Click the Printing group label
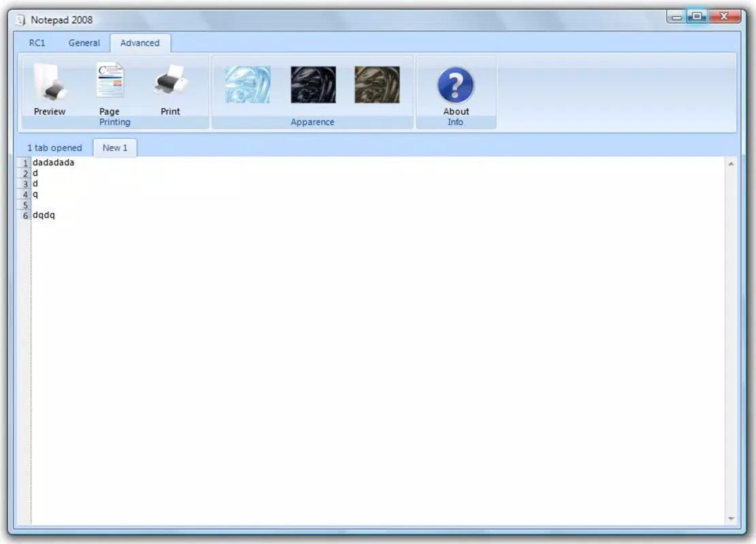This screenshot has height=544, width=756. pyautogui.click(x=115, y=122)
